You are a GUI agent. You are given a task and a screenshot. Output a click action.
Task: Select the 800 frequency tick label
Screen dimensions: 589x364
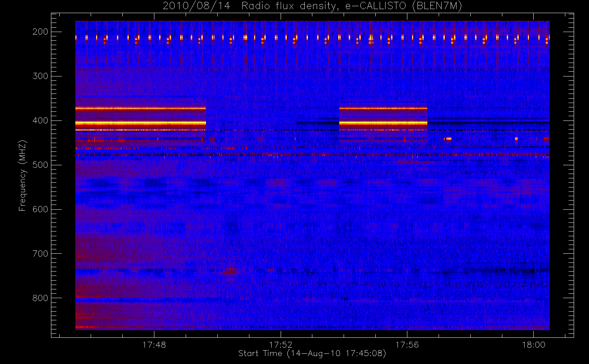[x=40, y=298]
